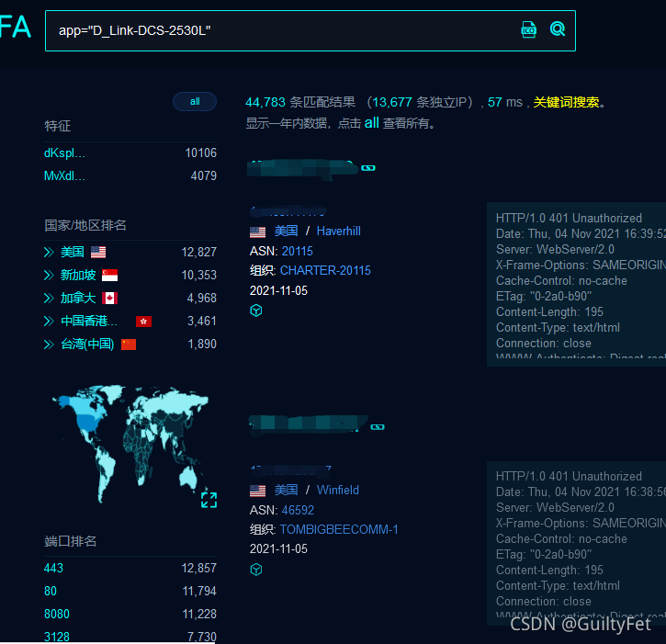Click second blurred result host link
This screenshot has width=666, height=644.
308,425
